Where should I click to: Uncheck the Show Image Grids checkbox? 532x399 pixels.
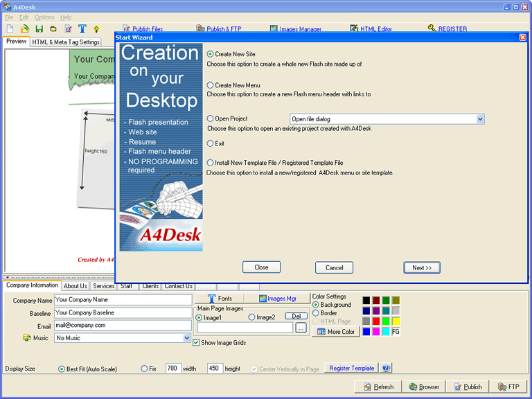pyautogui.click(x=196, y=343)
